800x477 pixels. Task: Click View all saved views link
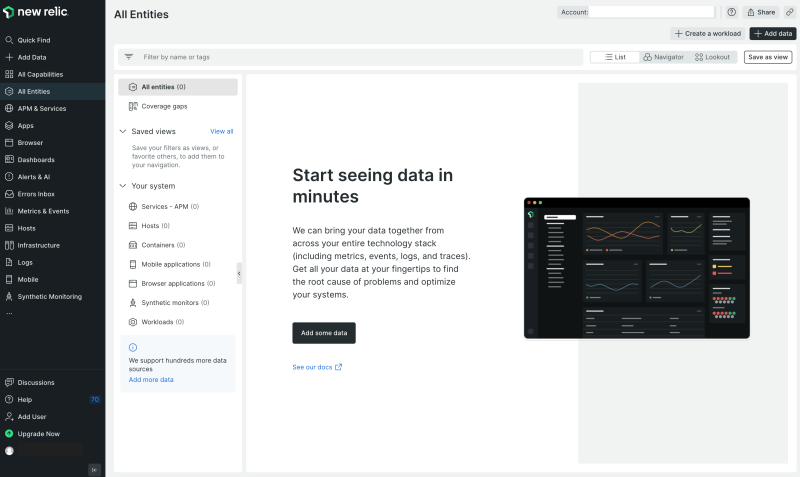click(x=221, y=132)
